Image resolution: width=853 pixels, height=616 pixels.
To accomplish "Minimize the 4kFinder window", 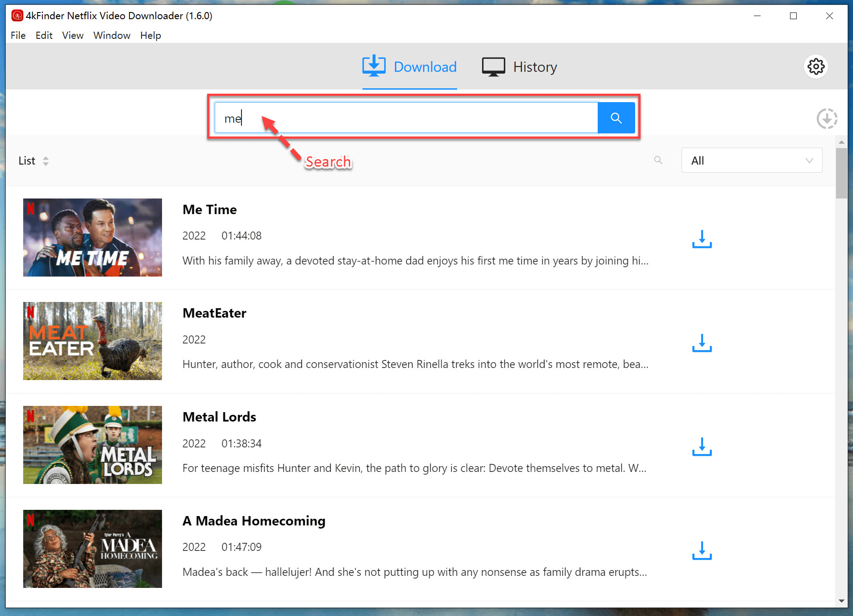I will 757,16.
